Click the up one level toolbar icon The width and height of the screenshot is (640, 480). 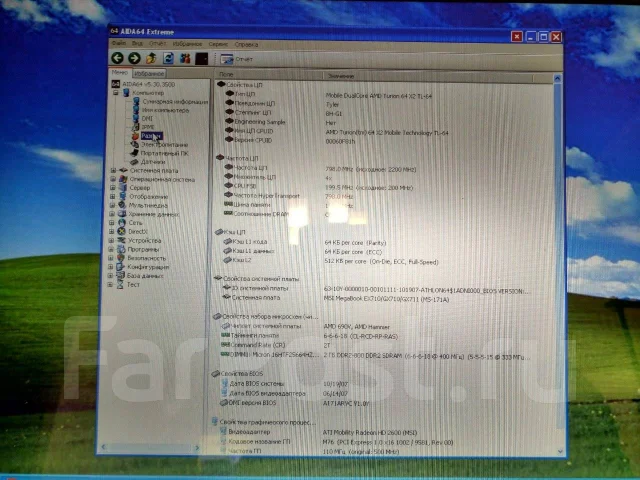[x=151, y=58]
